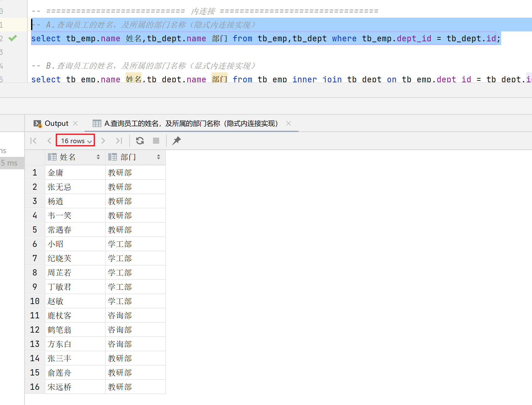The width and height of the screenshot is (532, 405).
Task: Click 咨询部 in row 13
Action: [136, 344]
